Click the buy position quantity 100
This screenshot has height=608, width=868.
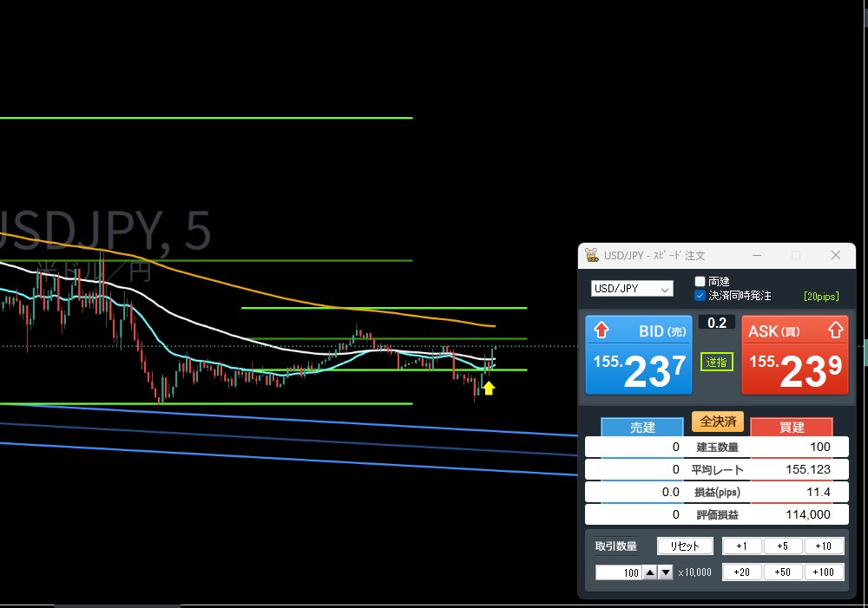coord(820,447)
